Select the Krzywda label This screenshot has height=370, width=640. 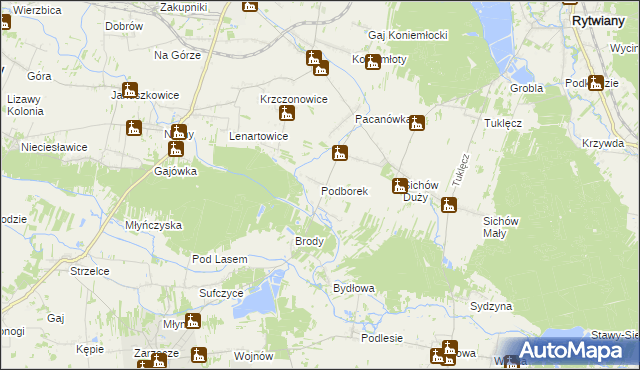coord(603,144)
